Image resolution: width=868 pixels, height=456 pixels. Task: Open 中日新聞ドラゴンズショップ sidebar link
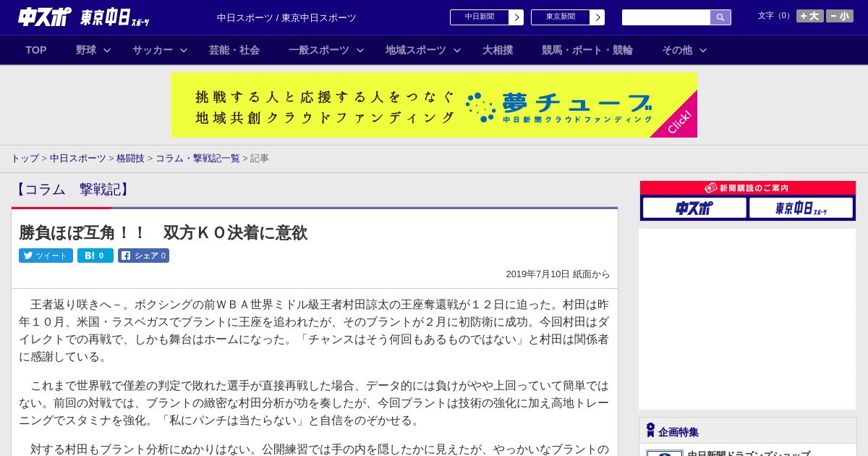(x=749, y=453)
